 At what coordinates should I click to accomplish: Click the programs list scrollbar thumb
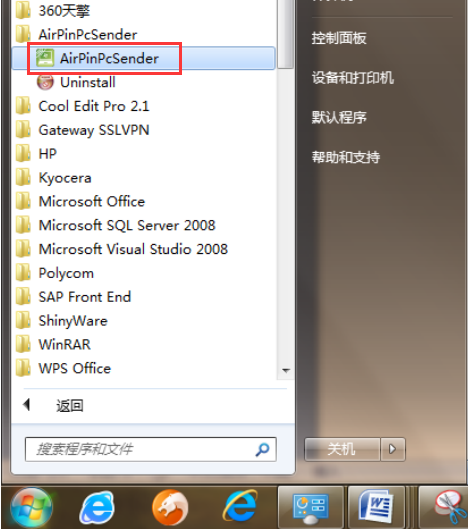pos(286,34)
